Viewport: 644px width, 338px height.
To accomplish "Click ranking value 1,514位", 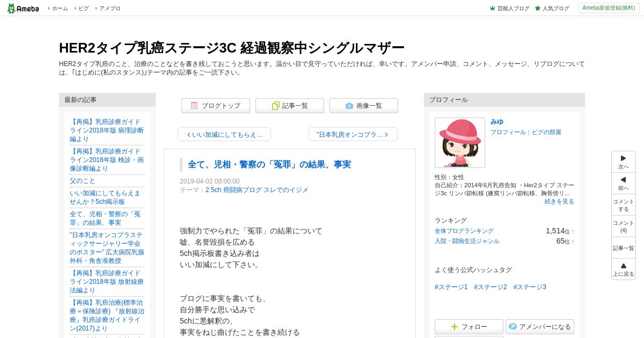I will pyautogui.click(x=558, y=231).
